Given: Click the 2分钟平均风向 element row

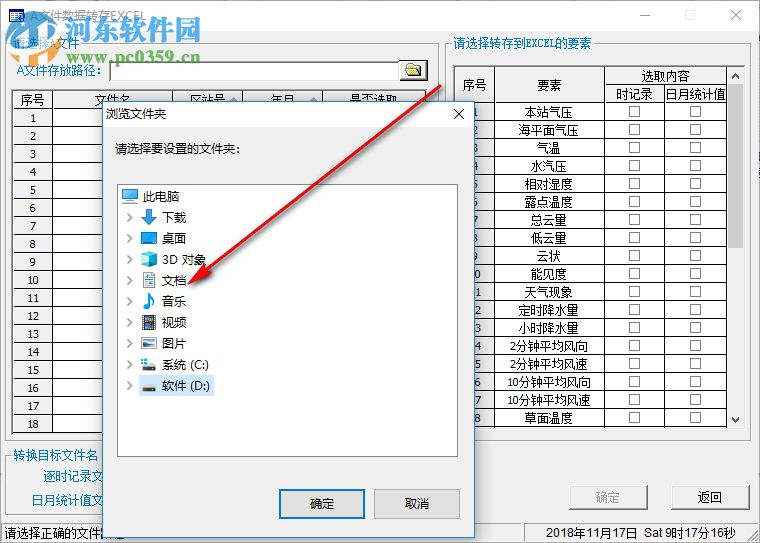Looking at the screenshot, I should coord(549,346).
